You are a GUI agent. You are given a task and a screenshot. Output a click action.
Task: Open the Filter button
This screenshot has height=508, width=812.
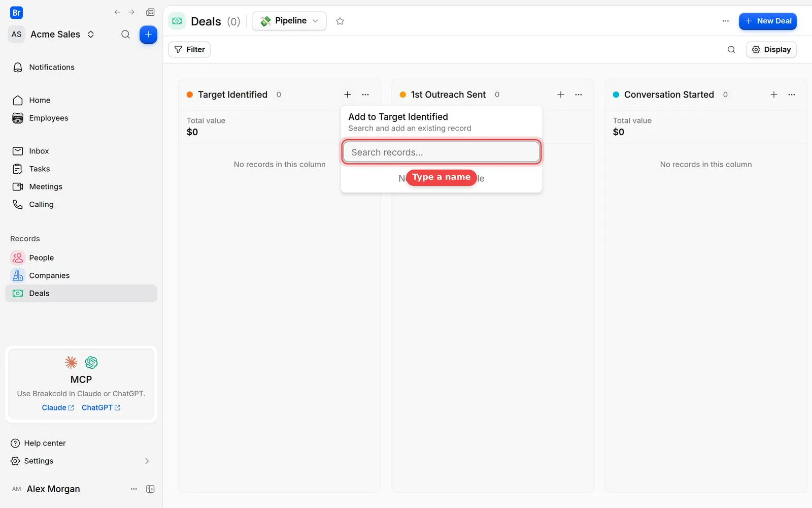(x=189, y=49)
